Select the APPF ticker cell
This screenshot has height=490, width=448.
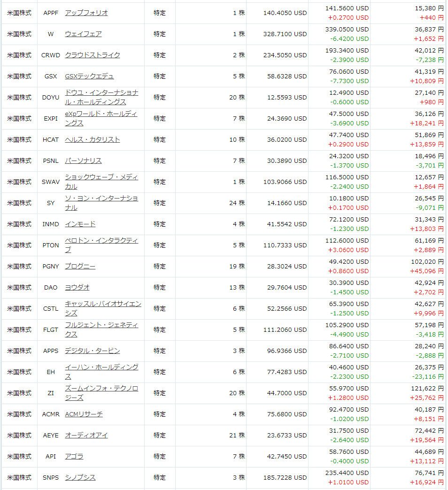[51, 13]
